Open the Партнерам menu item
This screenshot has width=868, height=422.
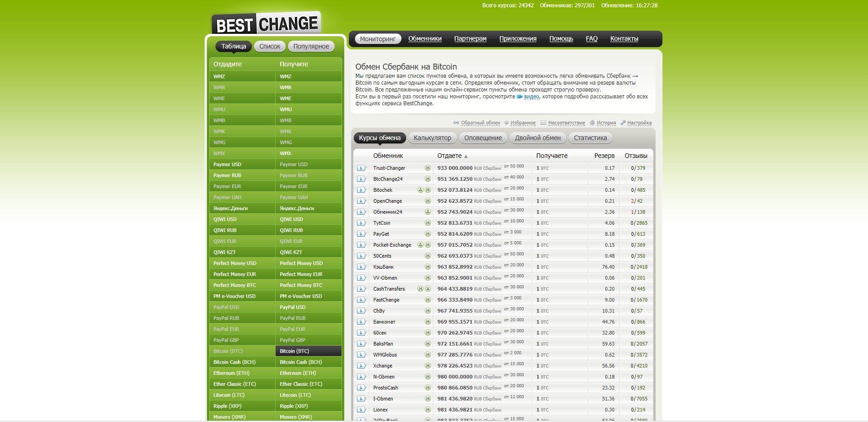[470, 39]
